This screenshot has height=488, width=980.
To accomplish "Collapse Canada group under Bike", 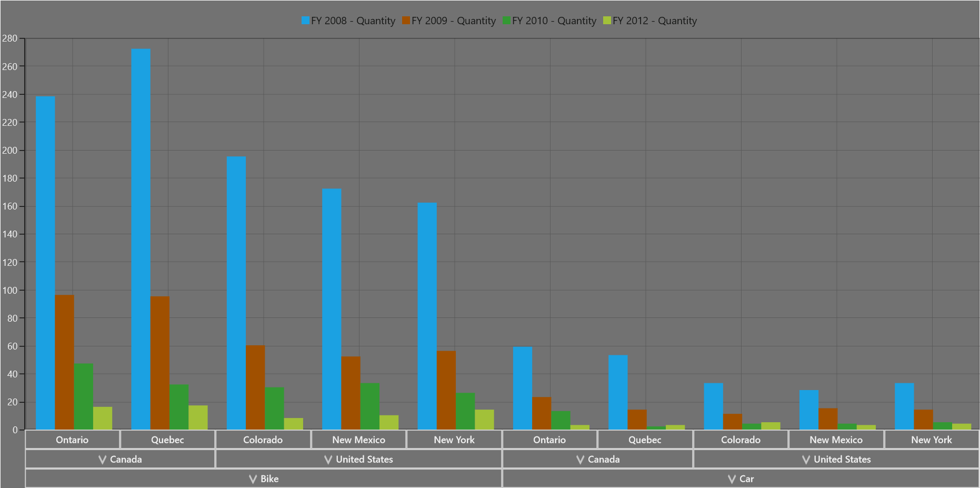I will [102, 459].
